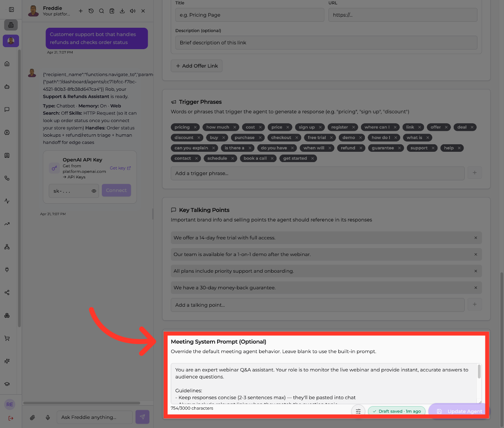Click the offer URL input field
Image resolution: width=504 pixels, height=428 pixels.
click(403, 15)
